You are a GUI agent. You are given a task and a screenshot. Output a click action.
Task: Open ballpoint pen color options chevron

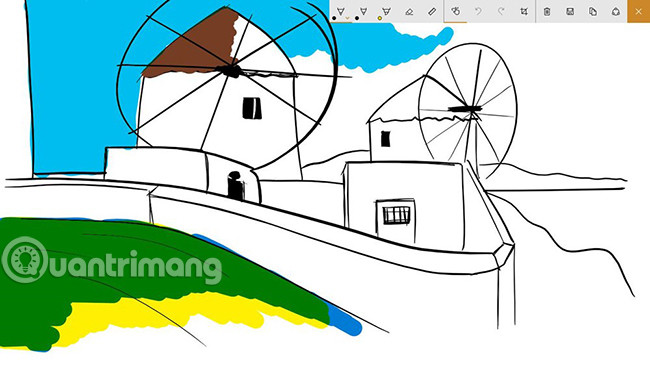pos(347,18)
